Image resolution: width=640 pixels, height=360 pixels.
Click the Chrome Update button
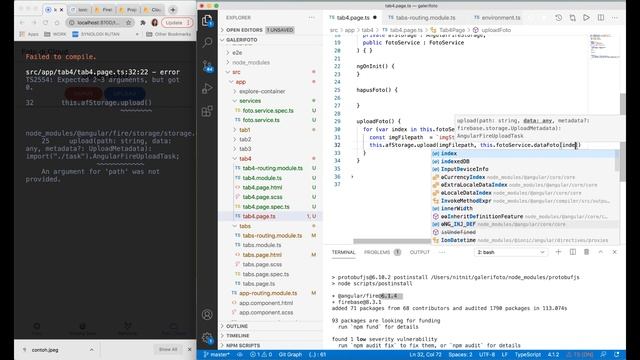pyautogui.click(x=177, y=22)
